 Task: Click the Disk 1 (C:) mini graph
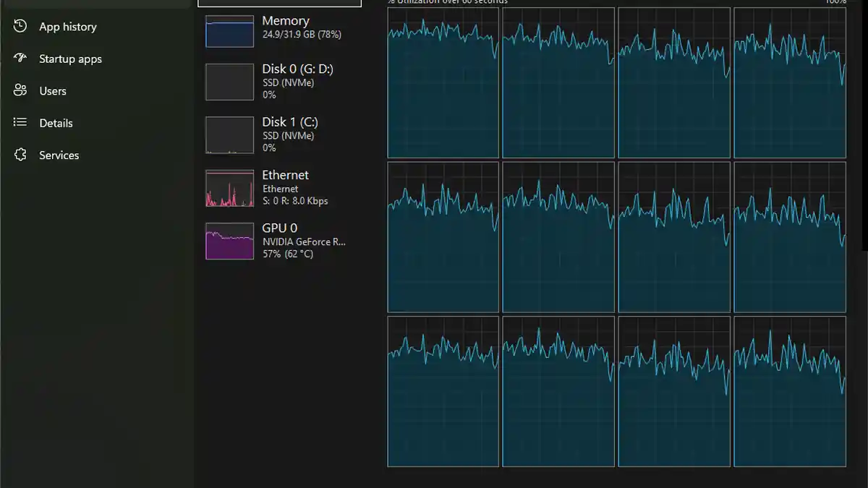tap(229, 135)
